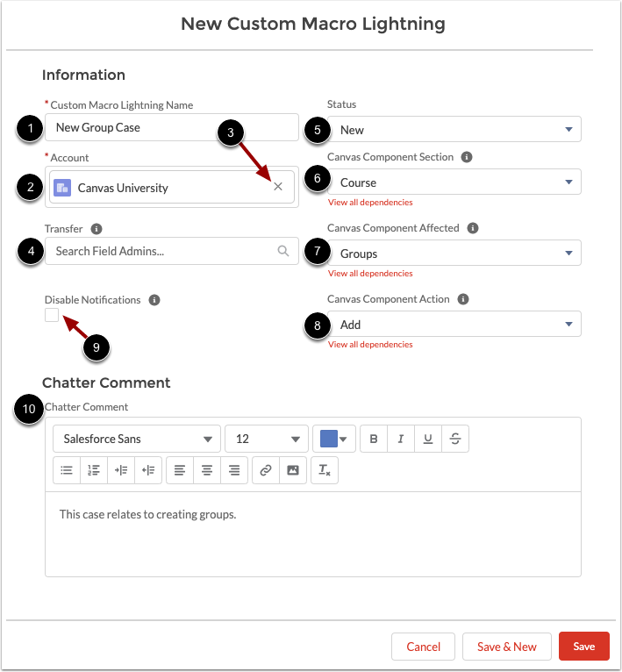
Task: Show info for Canvas Component Section
Action: point(467,157)
